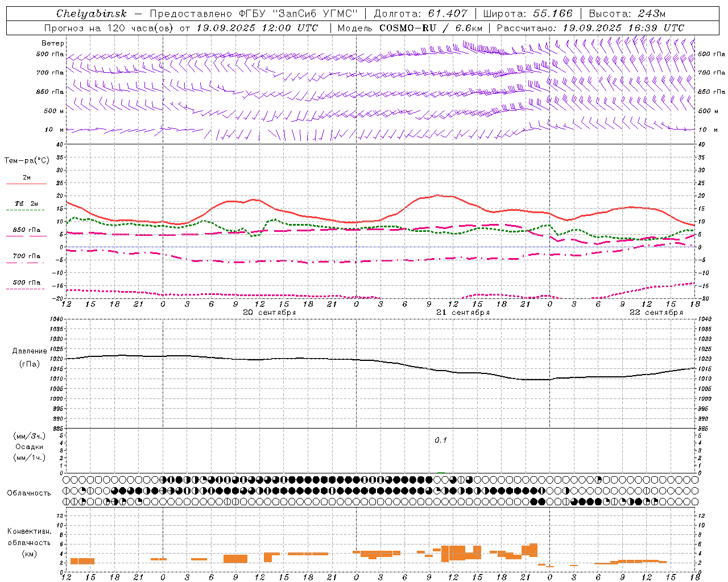
Task: Click the '(гПа)' unit under Давление
Action: (x=30, y=364)
